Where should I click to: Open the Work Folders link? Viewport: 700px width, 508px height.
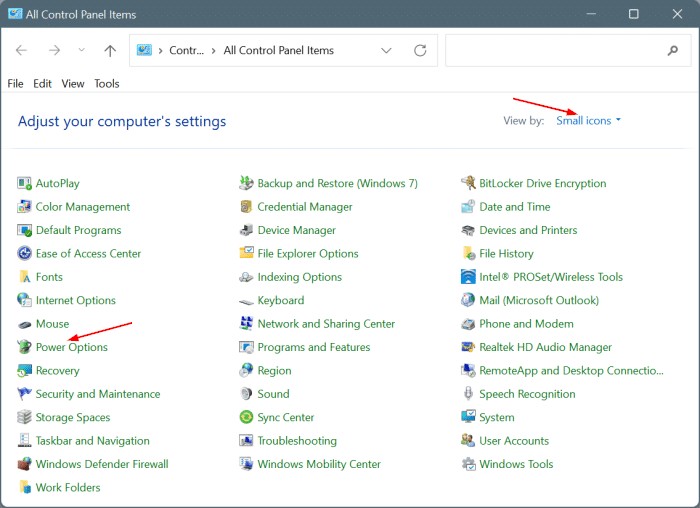[68, 487]
